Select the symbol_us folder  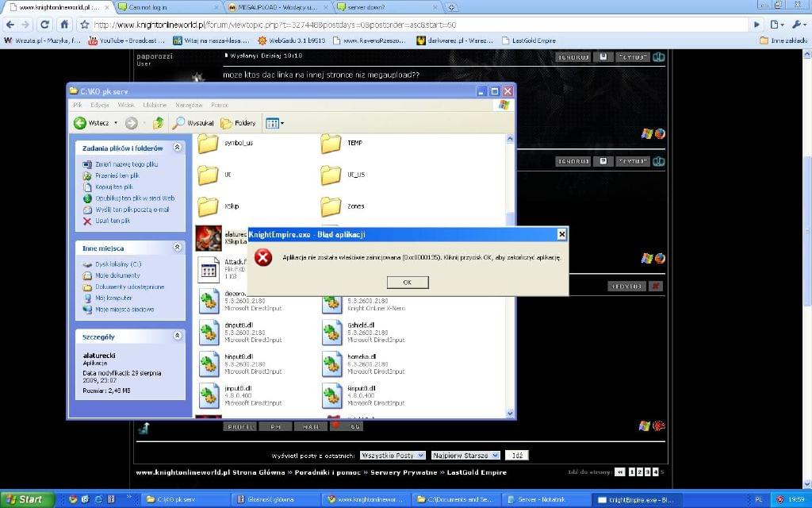[x=226, y=143]
